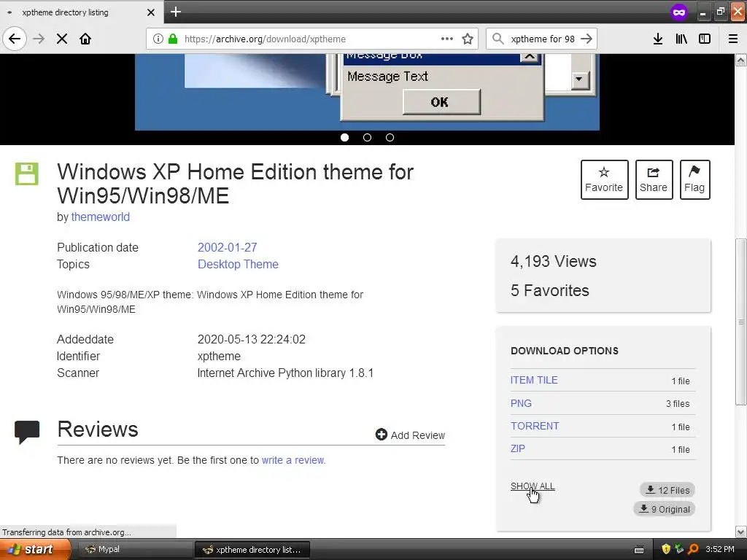Image resolution: width=747 pixels, height=560 pixels.
Task: Open the 2002-01-27 publication date link
Action: [x=228, y=248]
